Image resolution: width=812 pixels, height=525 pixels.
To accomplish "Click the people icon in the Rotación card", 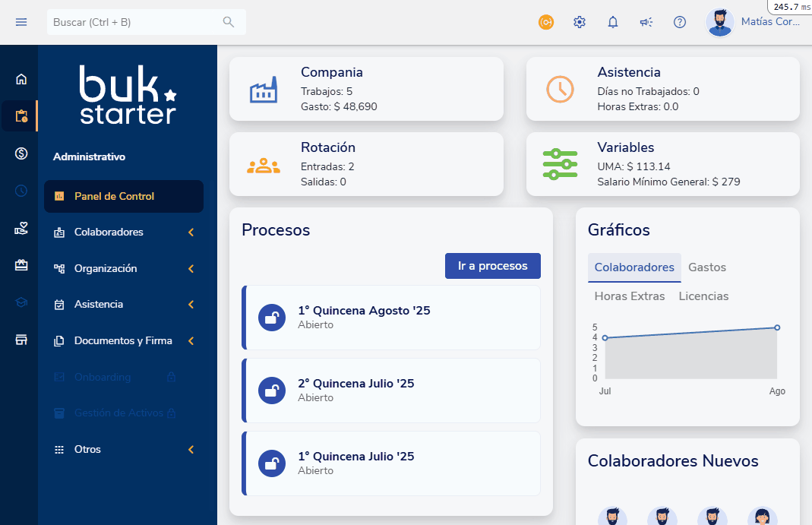I will tap(264, 166).
